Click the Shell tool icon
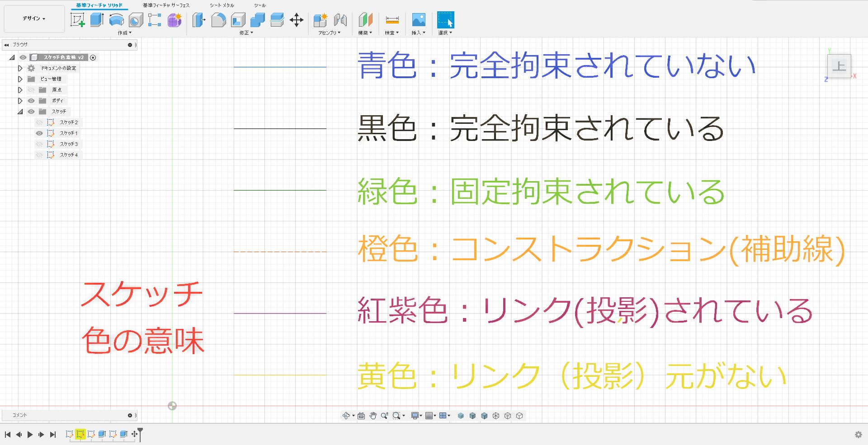 point(238,20)
